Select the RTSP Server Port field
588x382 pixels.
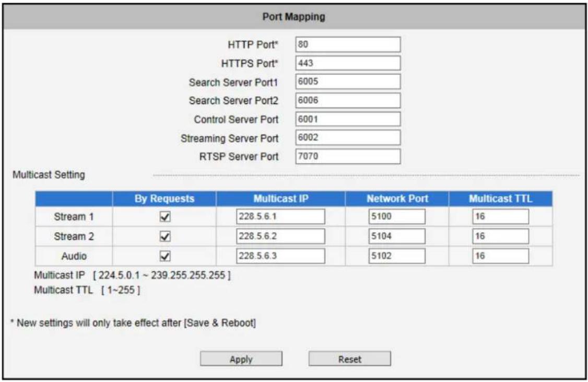[348, 156]
